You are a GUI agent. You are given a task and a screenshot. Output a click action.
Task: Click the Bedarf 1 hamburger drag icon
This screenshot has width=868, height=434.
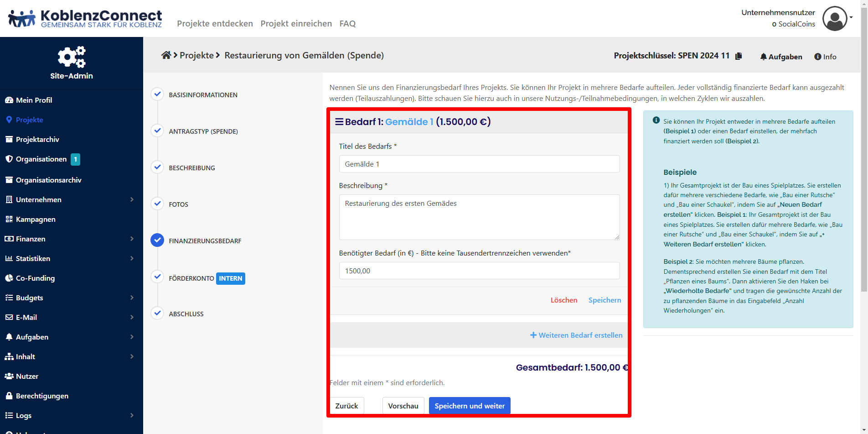[339, 122]
